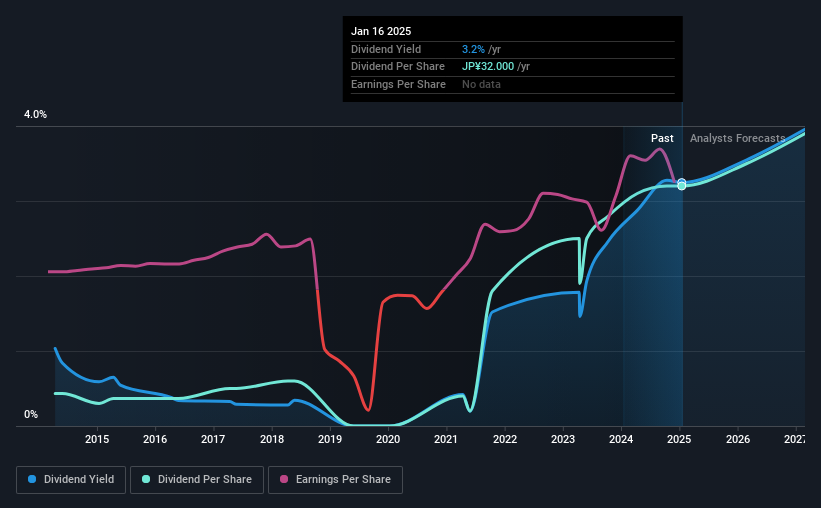Select the 2026 x-axis label
This screenshot has height=508, width=821.
[738, 439]
